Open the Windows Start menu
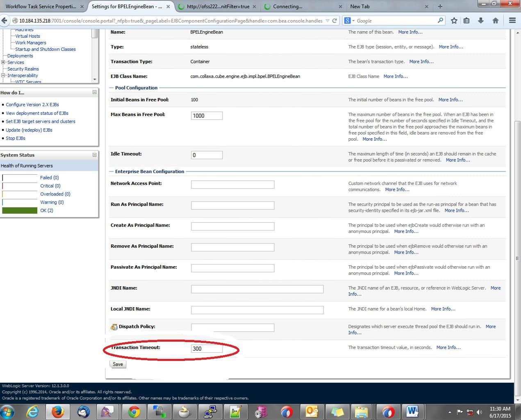The height and width of the screenshot is (420, 521). point(8,411)
